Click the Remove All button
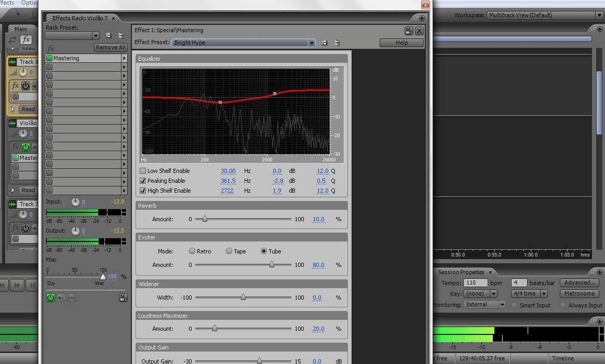605x364 pixels. tap(111, 47)
